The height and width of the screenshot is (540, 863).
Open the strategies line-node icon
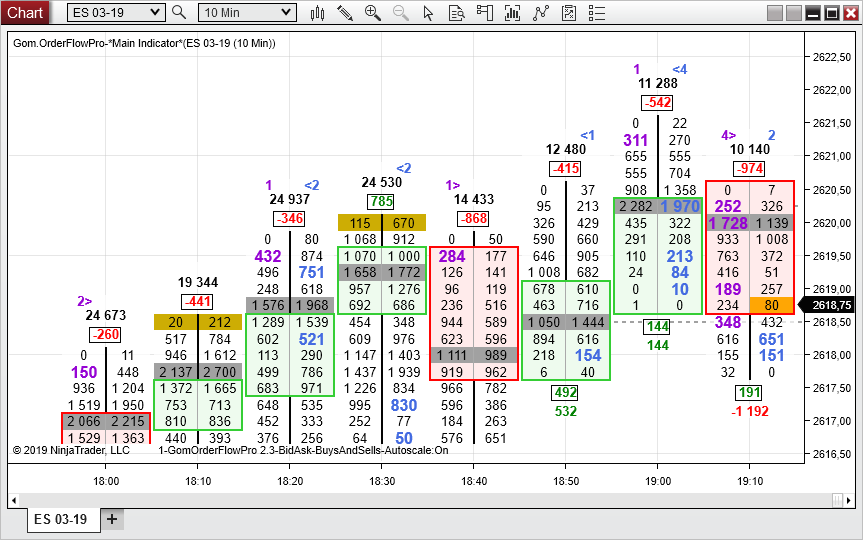[540, 13]
